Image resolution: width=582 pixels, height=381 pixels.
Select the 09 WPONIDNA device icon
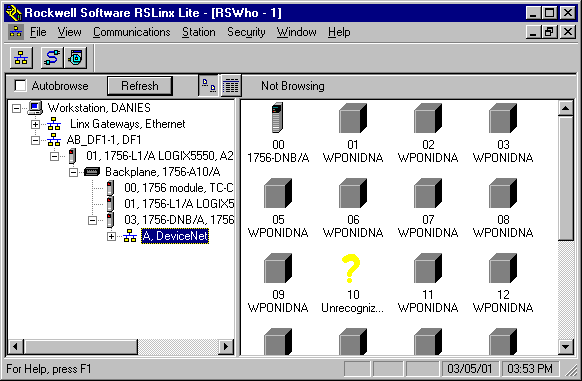point(278,268)
